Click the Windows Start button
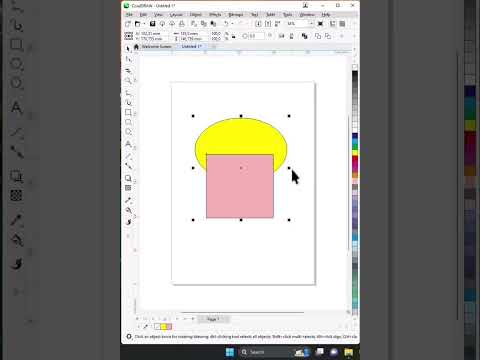Image resolution: width=480 pixels, height=360 pixels. click(x=230, y=352)
